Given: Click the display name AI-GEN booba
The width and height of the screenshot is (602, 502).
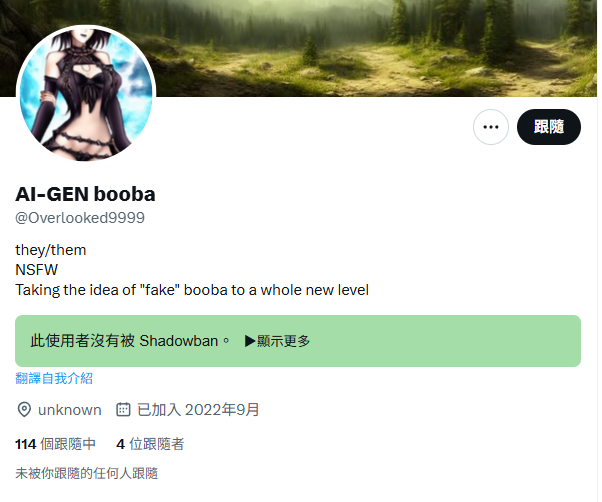Looking at the screenshot, I should click(85, 194).
